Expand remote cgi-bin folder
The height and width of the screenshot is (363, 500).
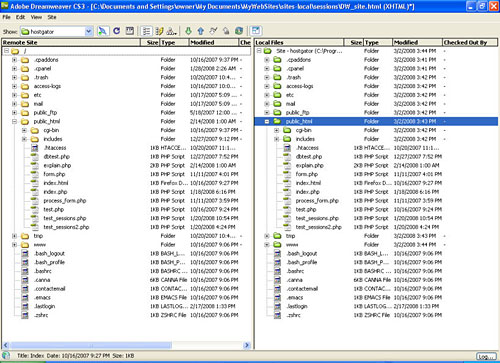[x=24, y=130]
